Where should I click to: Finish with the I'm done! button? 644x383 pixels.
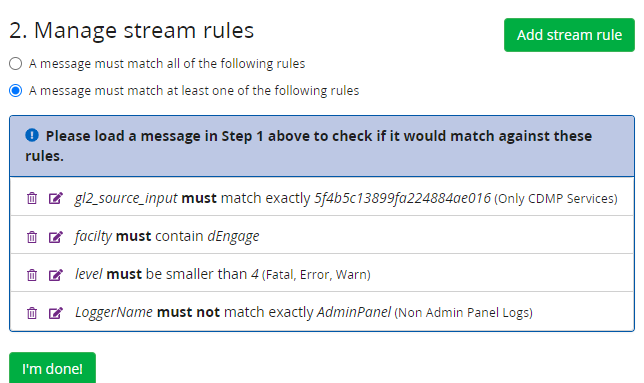tap(53, 368)
